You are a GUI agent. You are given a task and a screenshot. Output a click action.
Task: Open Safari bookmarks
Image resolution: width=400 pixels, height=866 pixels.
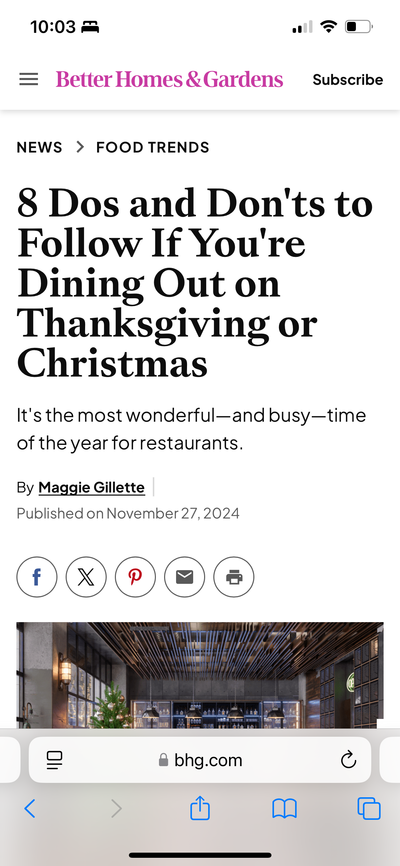pos(285,809)
